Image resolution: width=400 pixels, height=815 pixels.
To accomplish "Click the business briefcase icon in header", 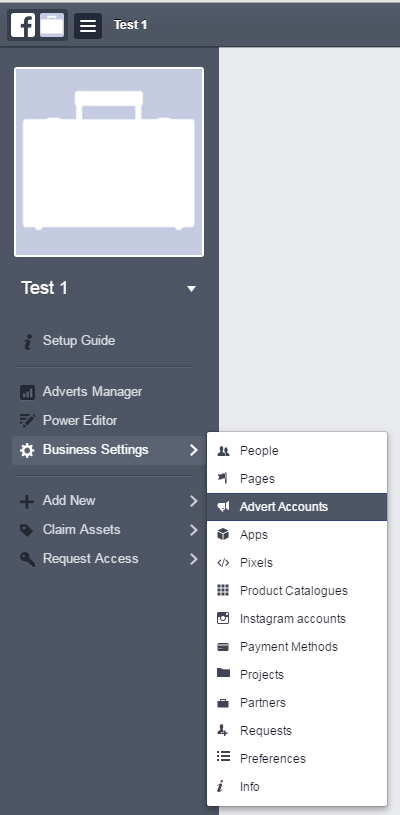I will coord(52,25).
